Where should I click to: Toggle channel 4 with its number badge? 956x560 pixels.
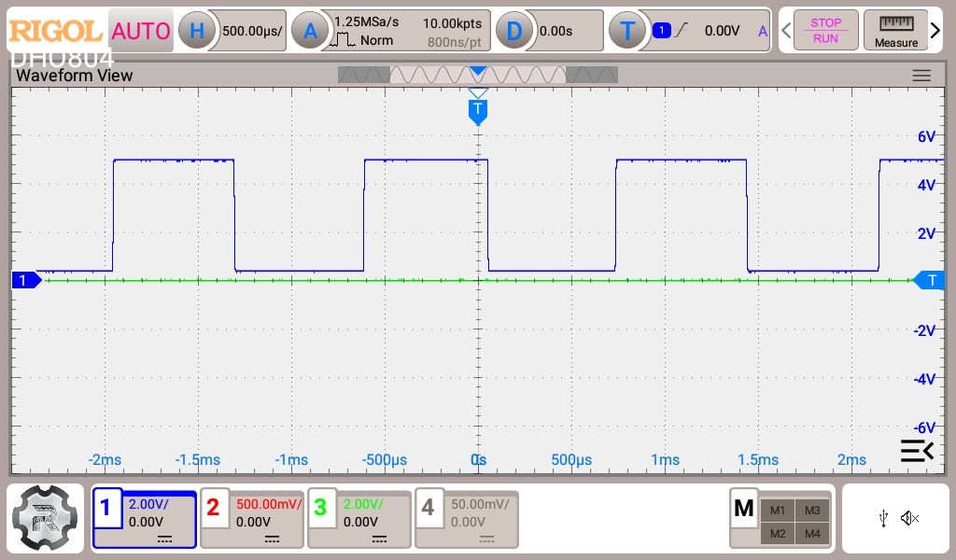tap(428, 507)
